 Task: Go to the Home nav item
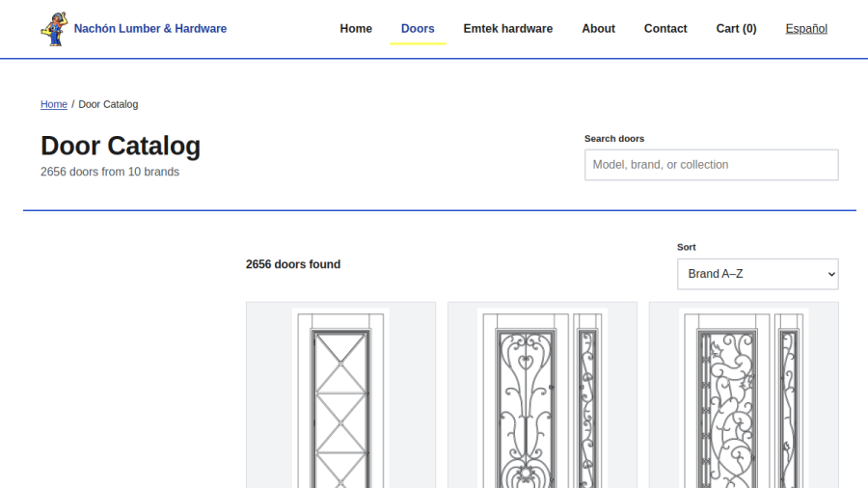(356, 29)
